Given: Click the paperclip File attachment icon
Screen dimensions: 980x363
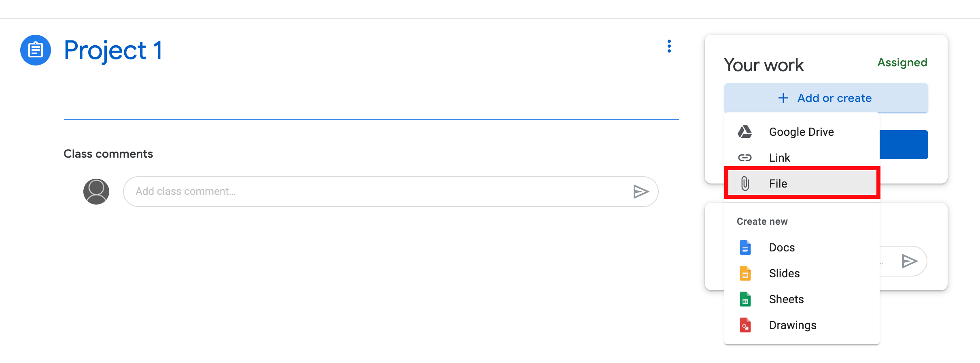Looking at the screenshot, I should (745, 183).
